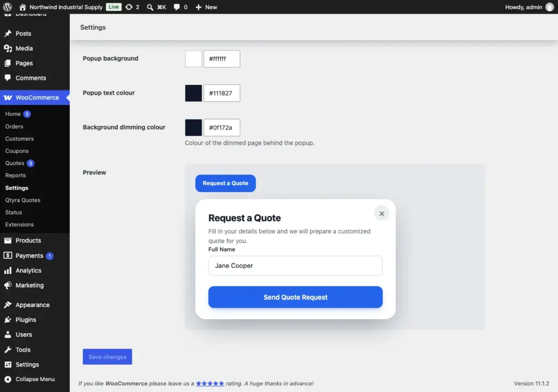Click the Tools wrench icon
This screenshot has width=558, height=392.
8,350
